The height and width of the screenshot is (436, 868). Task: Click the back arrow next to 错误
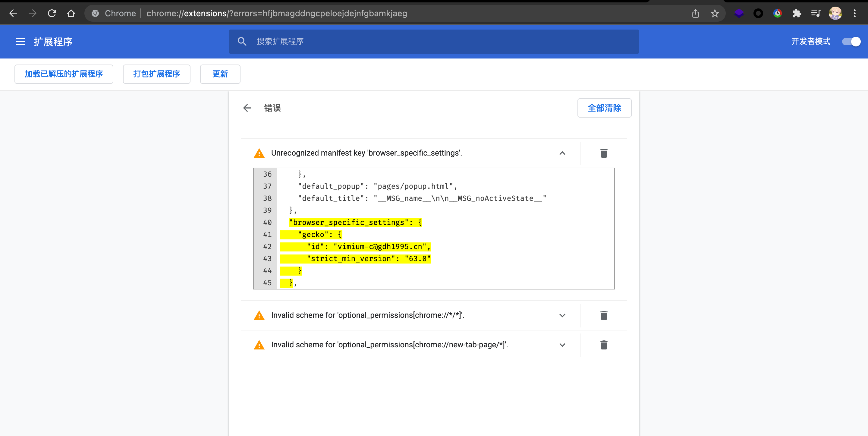tap(247, 108)
